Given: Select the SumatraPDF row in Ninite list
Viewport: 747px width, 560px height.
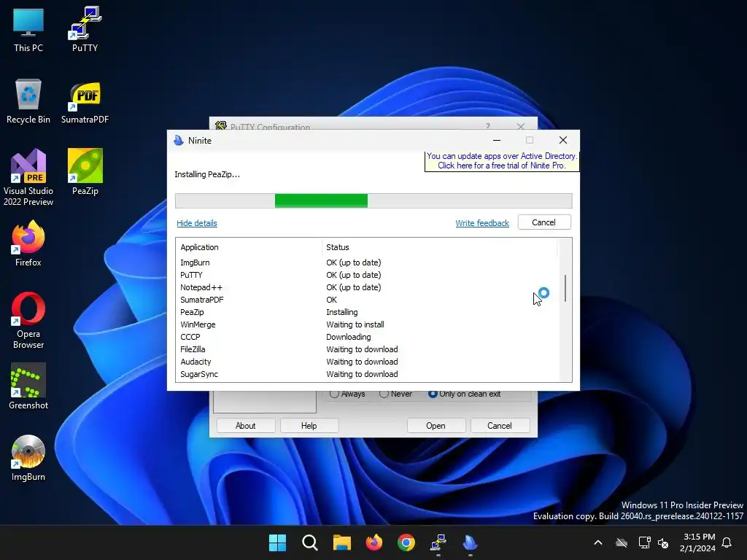Looking at the screenshot, I should pyautogui.click(x=367, y=300).
